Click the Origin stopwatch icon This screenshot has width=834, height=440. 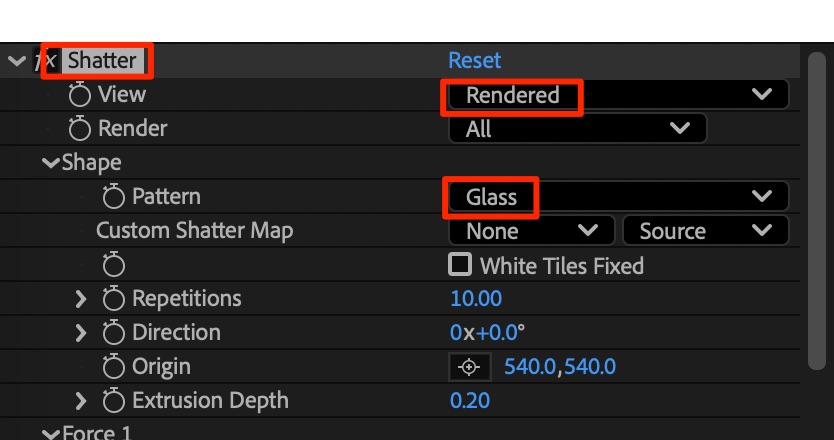tap(114, 367)
